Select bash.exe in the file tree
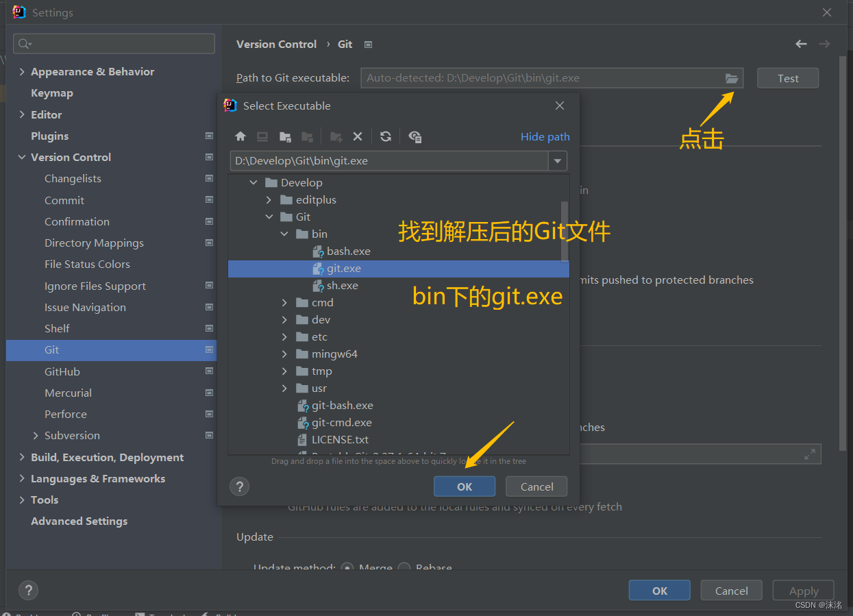 pos(348,251)
